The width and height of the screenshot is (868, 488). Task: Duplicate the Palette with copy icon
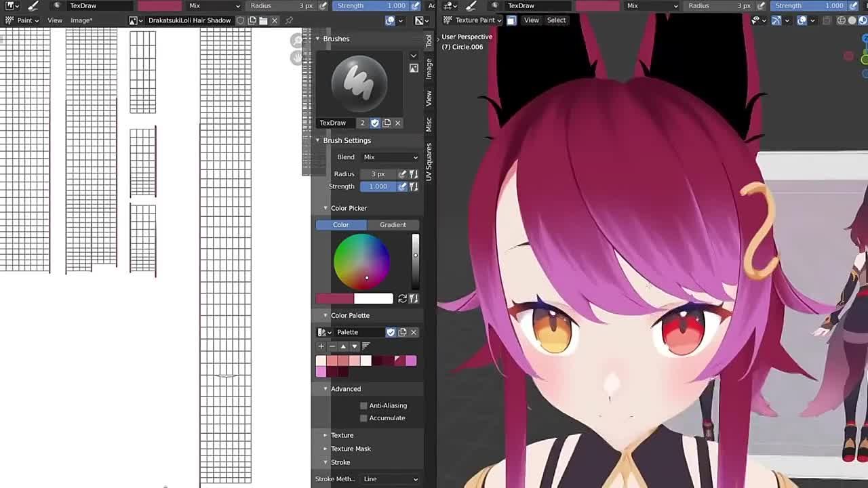pyautogui.click(x=402, y=332)
